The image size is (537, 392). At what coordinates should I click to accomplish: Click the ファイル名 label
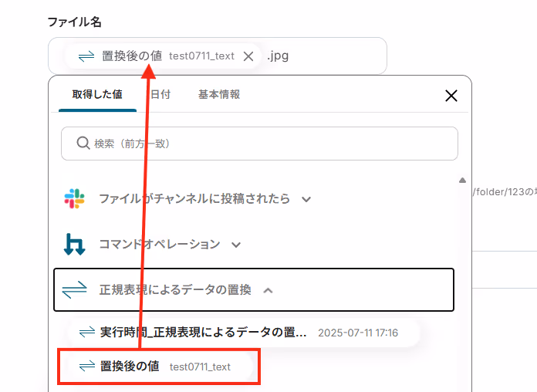(x=74, y=22)
